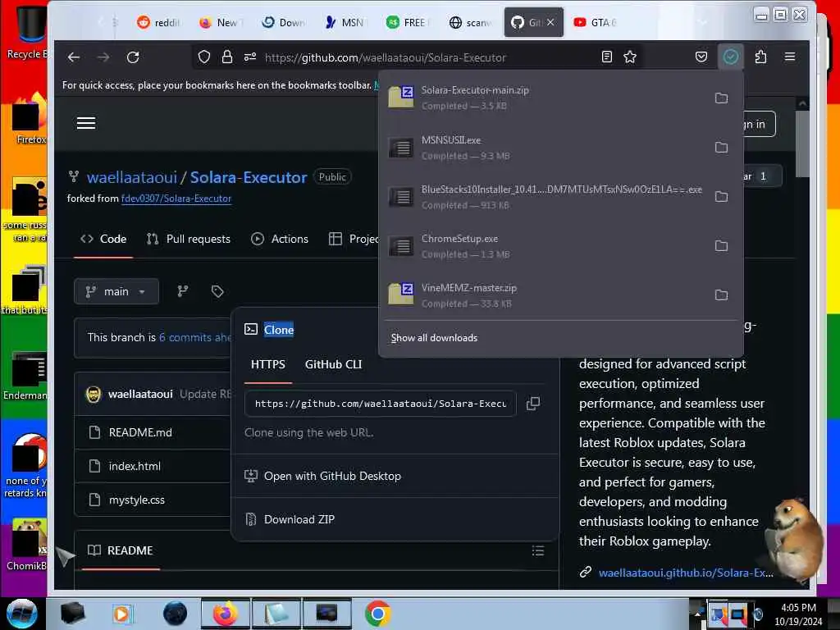Viewport: 840px width, 630px height.
Task: Switch to the GTA 6 YouTube tab
Action: pyautogui.click(x=596, y=22)
